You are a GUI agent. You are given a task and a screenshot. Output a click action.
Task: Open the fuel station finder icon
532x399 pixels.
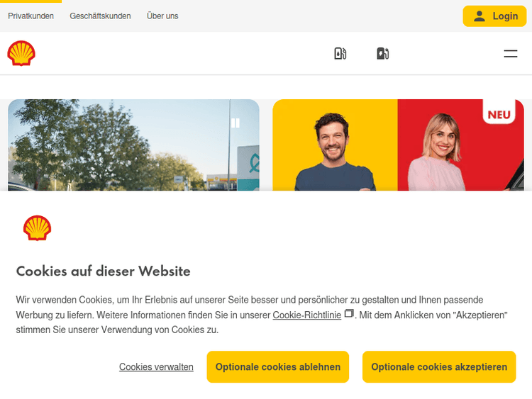coord(340,53)
